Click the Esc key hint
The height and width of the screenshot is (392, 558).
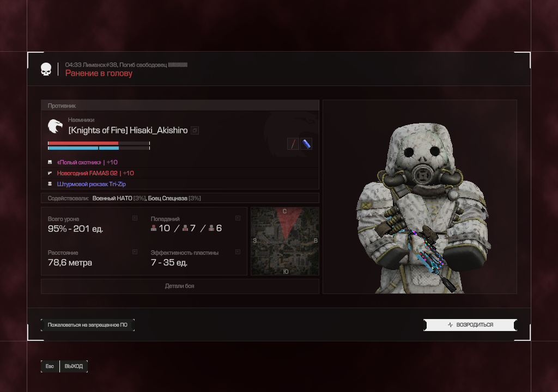point(50,366)
